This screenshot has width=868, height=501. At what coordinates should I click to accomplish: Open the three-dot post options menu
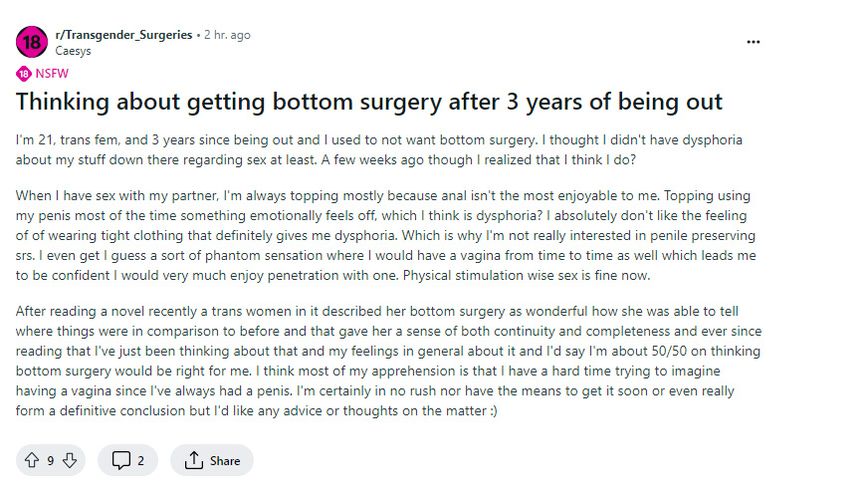[x=753, y=42]
